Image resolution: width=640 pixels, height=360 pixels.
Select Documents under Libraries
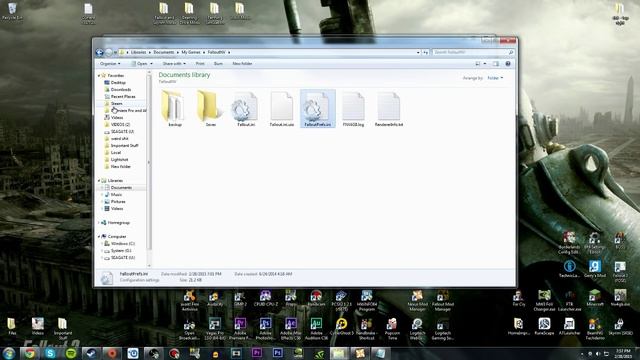click(121, 188)
